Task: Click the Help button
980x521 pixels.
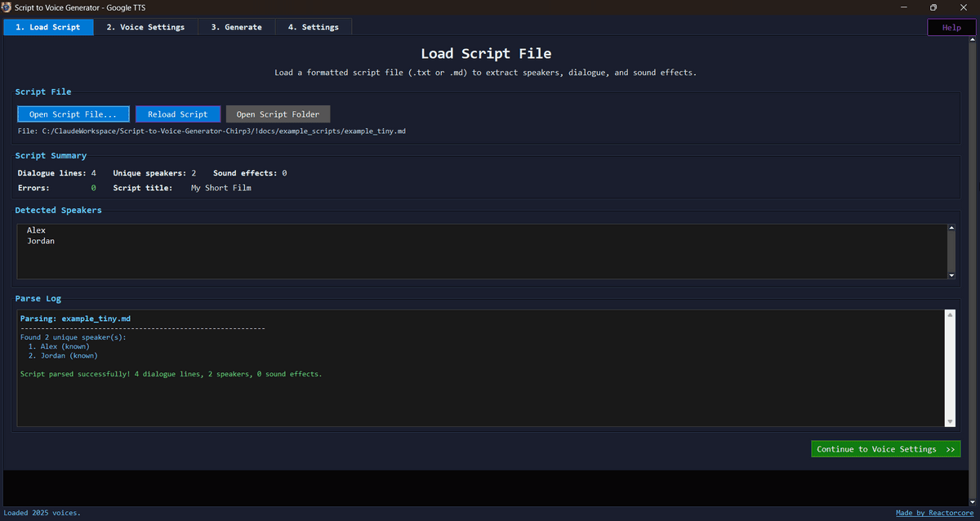Action: pyautogui.click(x=951, y=28)
